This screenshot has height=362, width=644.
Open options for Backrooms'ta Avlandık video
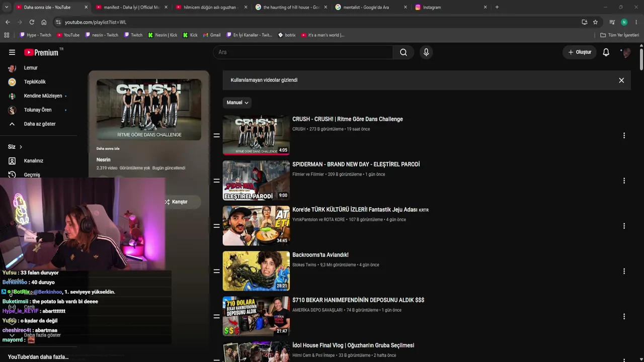[624, 271]
